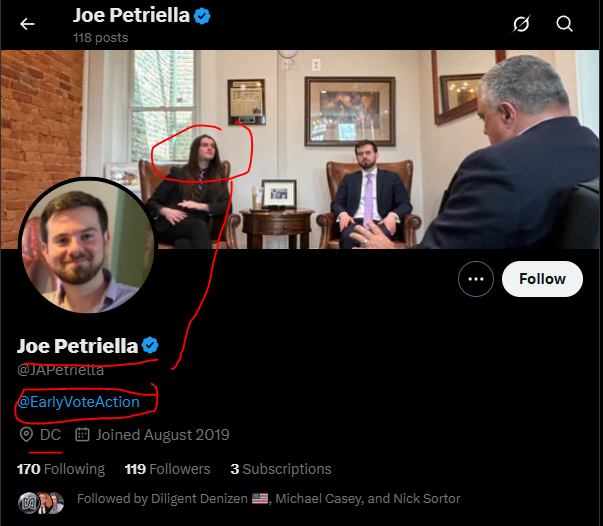Click the circular profile photo
The width and height of the screenshot is (603, 526).
pyautogui.click(x=86, y=245)
